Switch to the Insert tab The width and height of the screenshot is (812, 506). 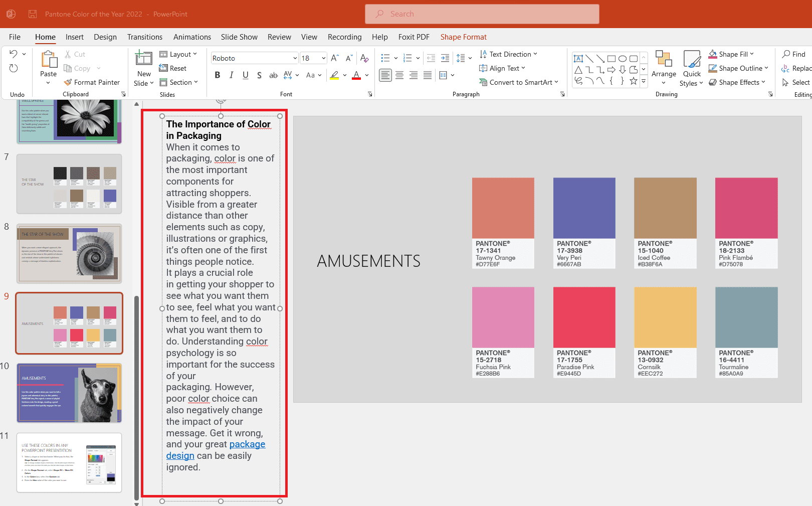pos(75,37)
